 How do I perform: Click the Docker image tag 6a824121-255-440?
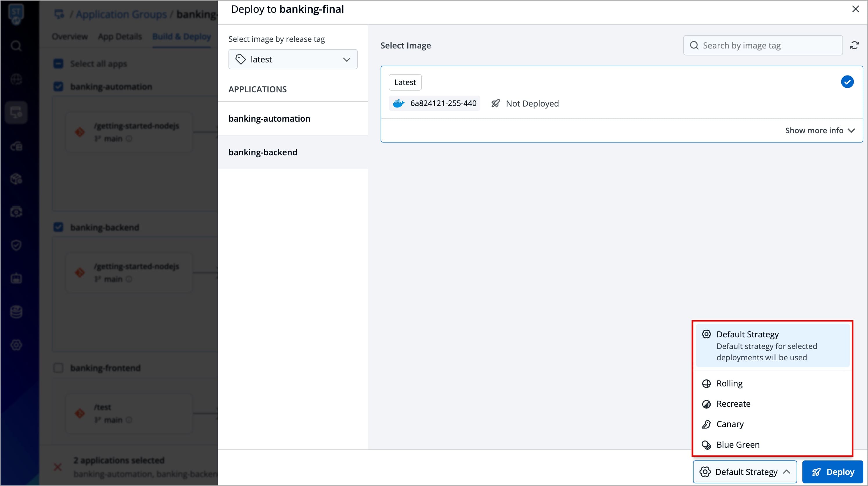pyautogui.click(x=443, y=103)
